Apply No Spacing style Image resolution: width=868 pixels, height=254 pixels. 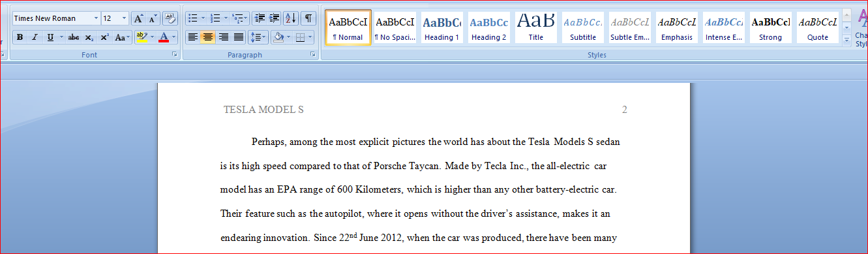point(395,27)
